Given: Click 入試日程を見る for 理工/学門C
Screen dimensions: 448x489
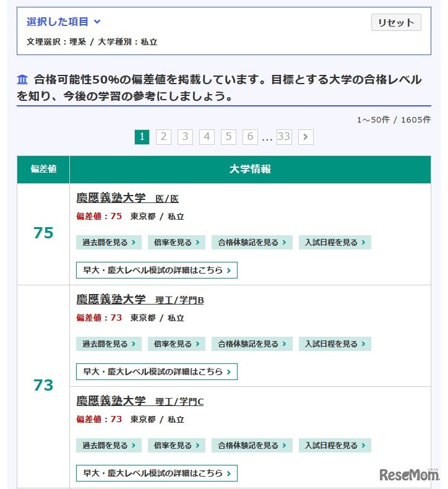Looking at the screenshot, I should click(x=335, y=445).
